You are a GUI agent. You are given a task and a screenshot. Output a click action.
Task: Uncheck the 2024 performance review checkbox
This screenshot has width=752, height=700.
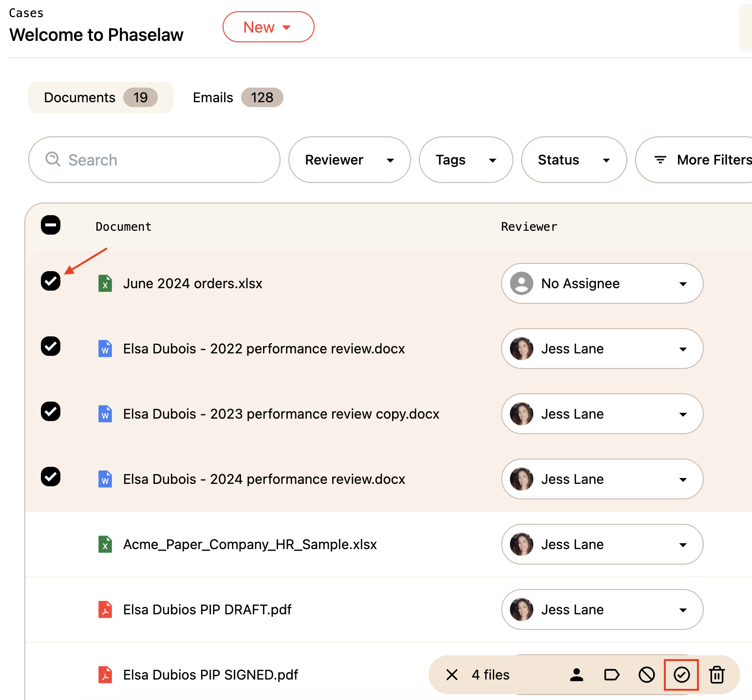point(51,477)
